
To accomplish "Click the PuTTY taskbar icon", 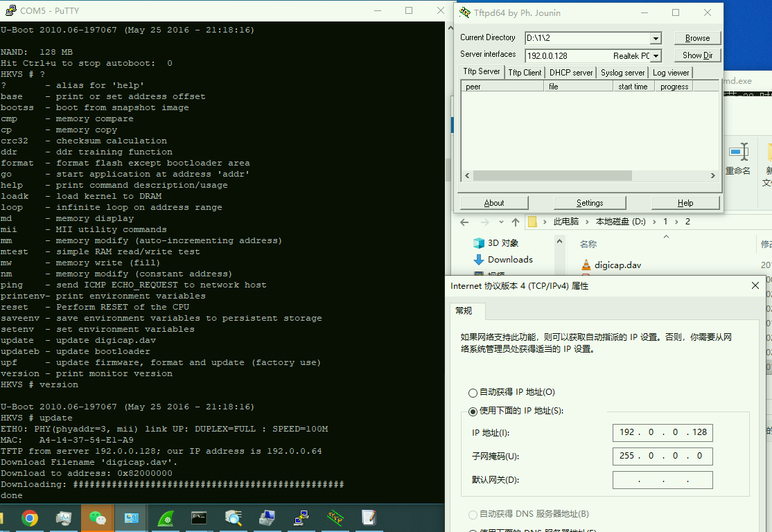I will (x=301, y=518).
